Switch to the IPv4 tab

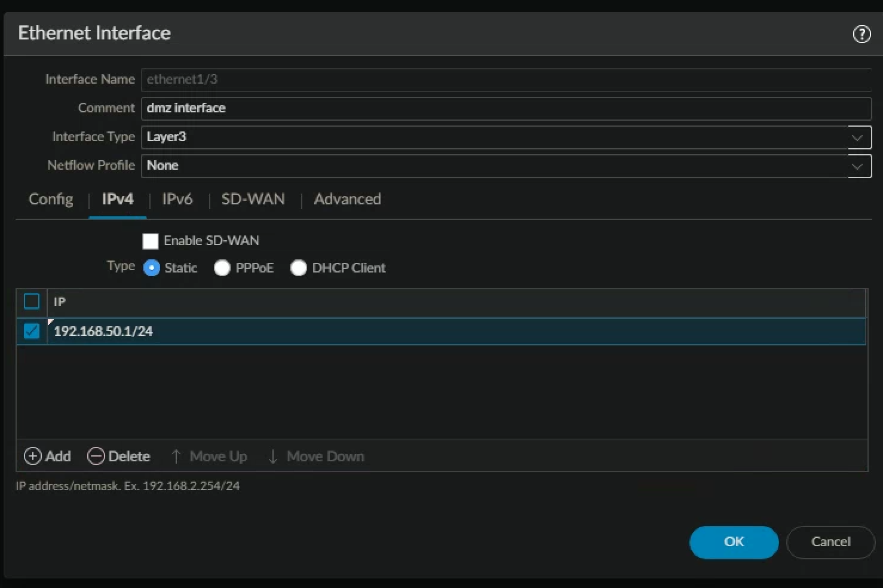click(x=118, y=199)
